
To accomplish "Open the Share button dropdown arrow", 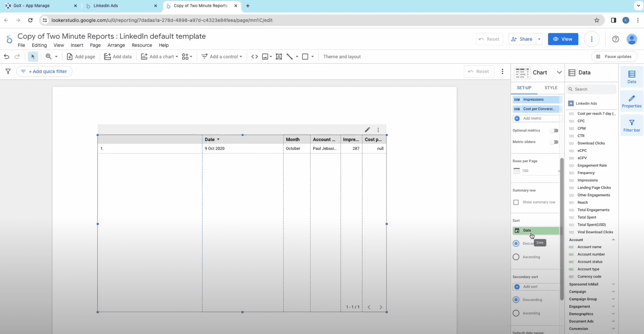I will [539, 39].
